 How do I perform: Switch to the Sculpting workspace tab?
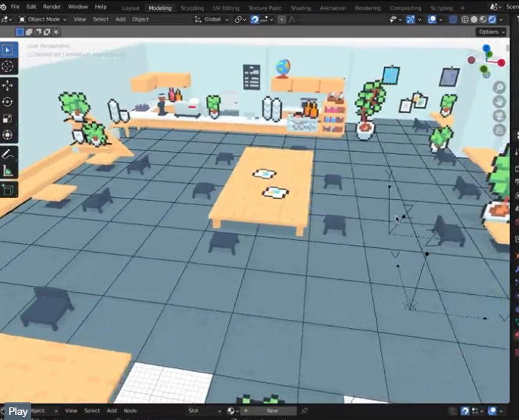pyautogui.click(x=192, y=8)
